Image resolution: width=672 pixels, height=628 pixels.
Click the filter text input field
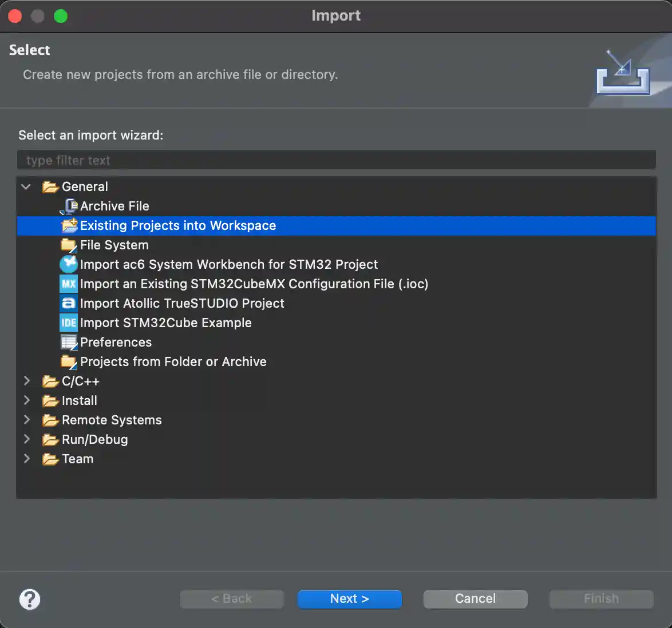pyautogui.click(x=337, y=160)
